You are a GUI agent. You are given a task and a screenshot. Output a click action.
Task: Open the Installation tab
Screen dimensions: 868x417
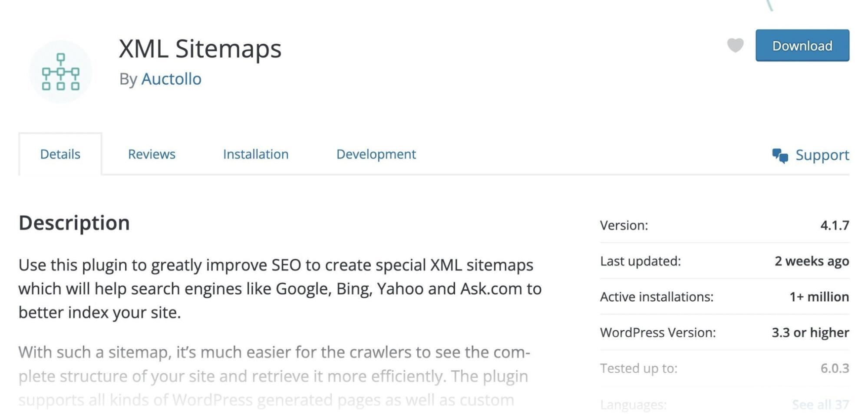point(256,154)
